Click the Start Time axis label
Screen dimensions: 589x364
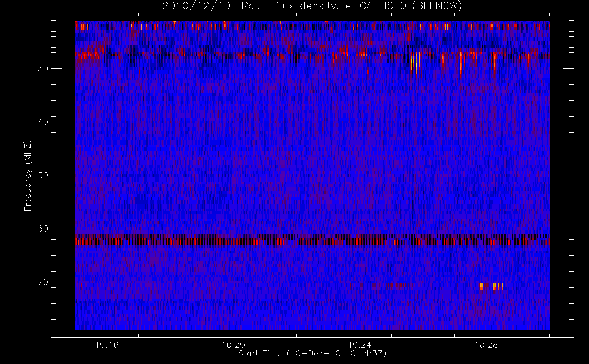312,353
